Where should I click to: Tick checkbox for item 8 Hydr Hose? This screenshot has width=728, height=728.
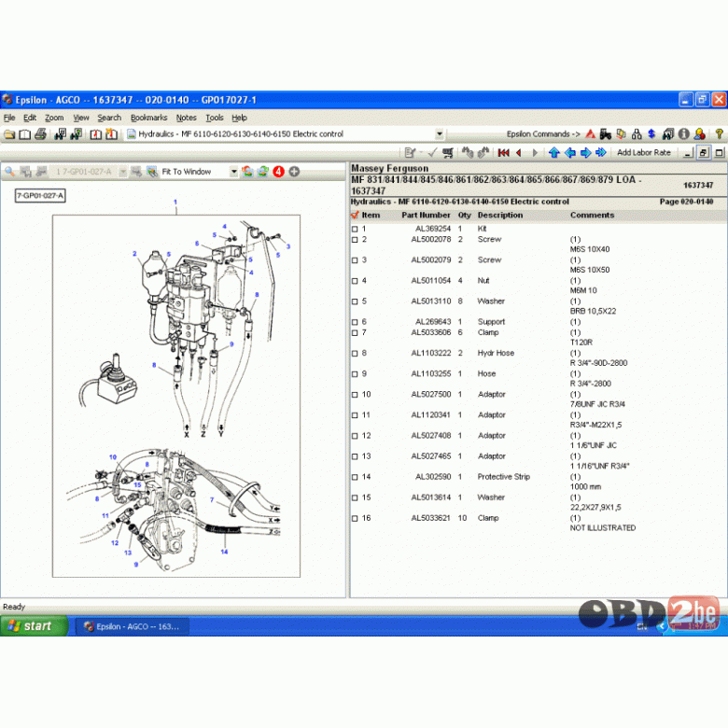[355, 354]
